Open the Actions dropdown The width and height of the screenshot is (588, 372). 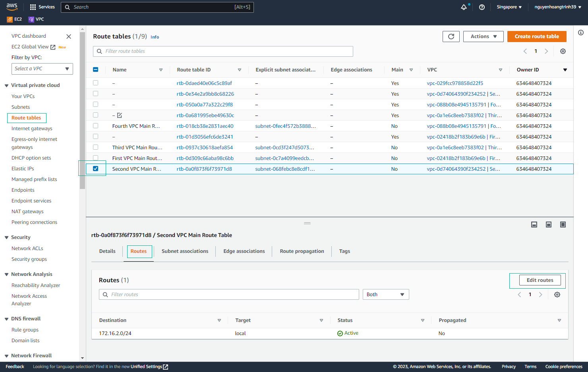pyautogui.click(x=484, y=37)
